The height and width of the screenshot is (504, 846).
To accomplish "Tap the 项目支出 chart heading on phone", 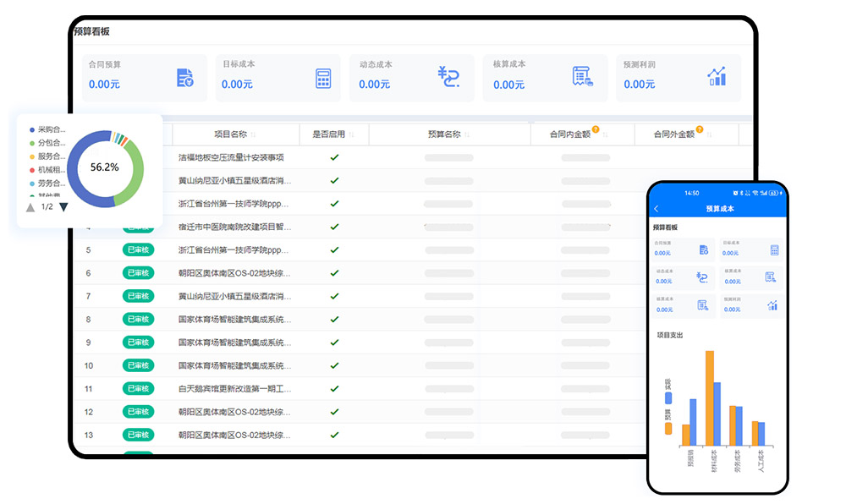I will pos(669,335).
